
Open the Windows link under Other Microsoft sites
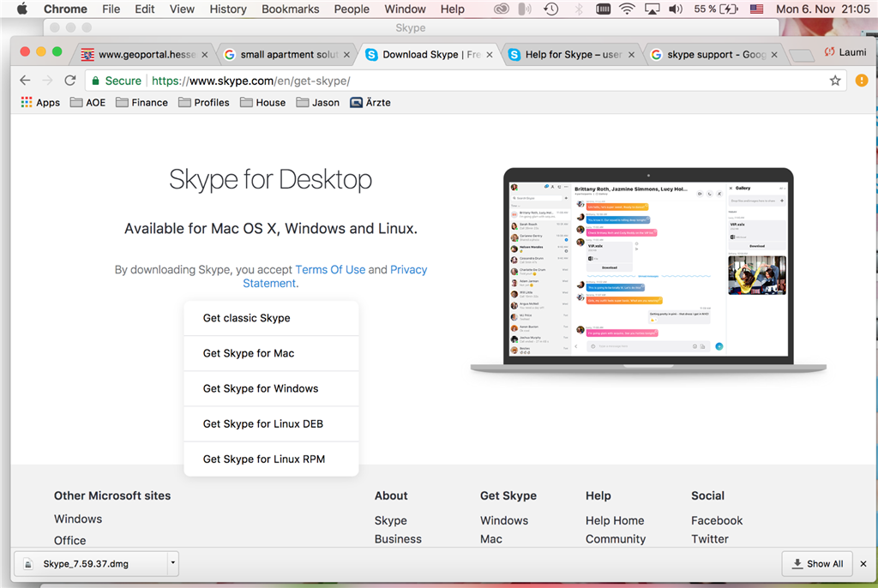point(78,519)
